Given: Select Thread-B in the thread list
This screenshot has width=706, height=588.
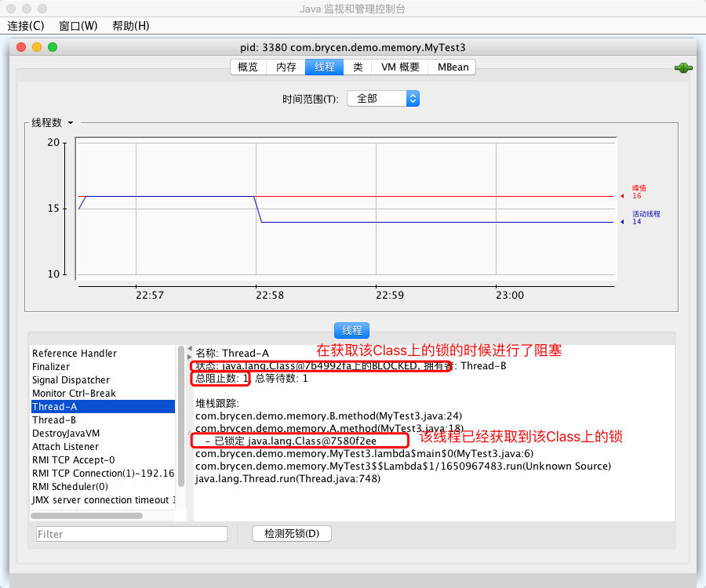Looking at the screenshot, I should [103, 419].
